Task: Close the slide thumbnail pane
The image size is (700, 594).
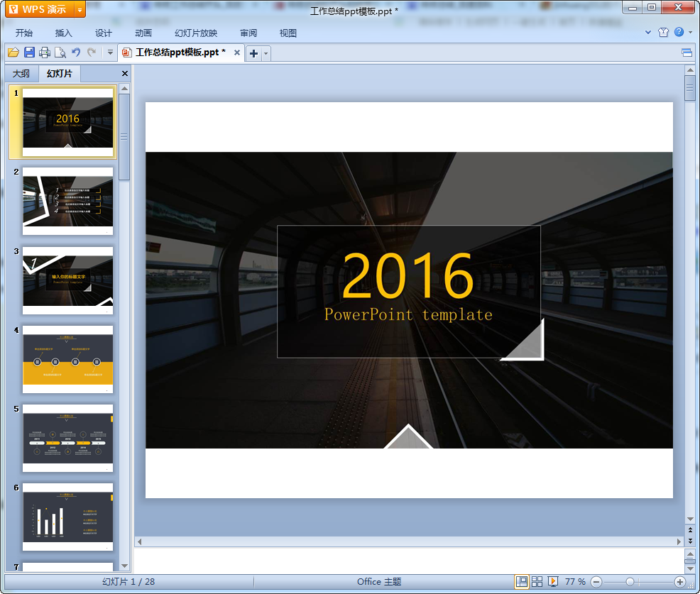Action: click(x=125, y=74)
